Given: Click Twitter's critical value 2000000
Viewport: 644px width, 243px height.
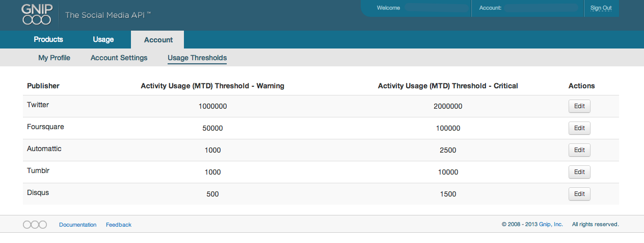Looking at the screenshot, I should coord(448,107).
